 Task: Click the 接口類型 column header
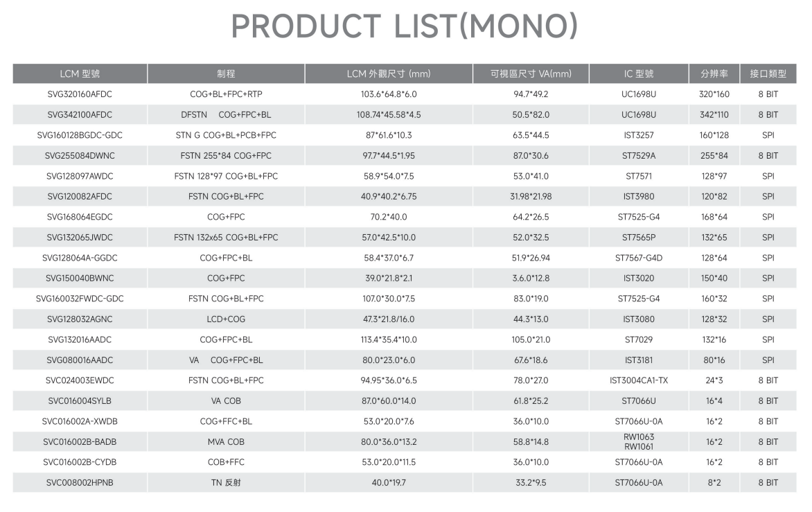tap(768, 73)
